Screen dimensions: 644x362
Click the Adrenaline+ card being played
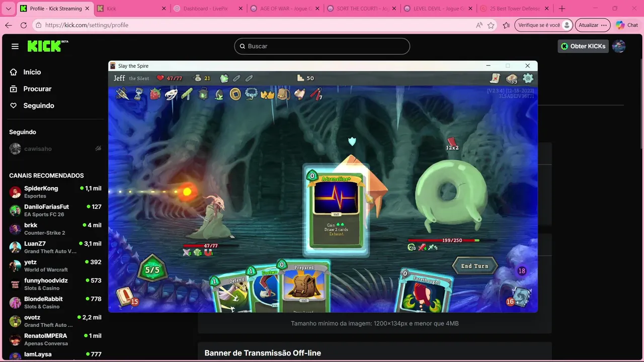[336, 210]
